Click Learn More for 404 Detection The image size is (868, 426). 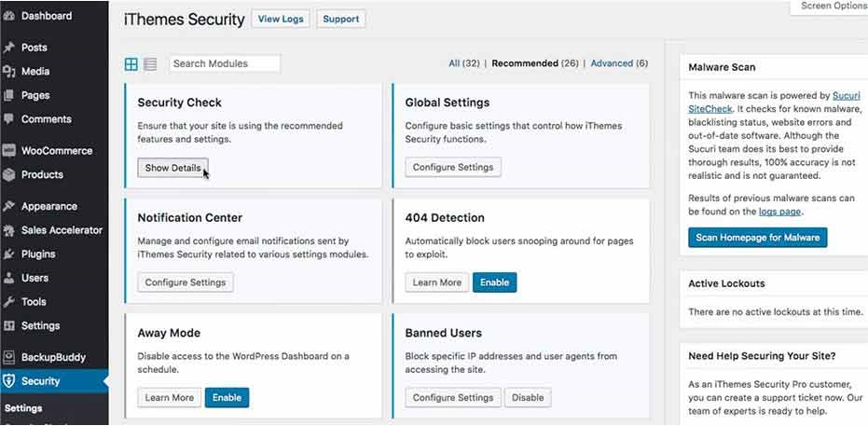pyautogui.click(x=436, y=282)
